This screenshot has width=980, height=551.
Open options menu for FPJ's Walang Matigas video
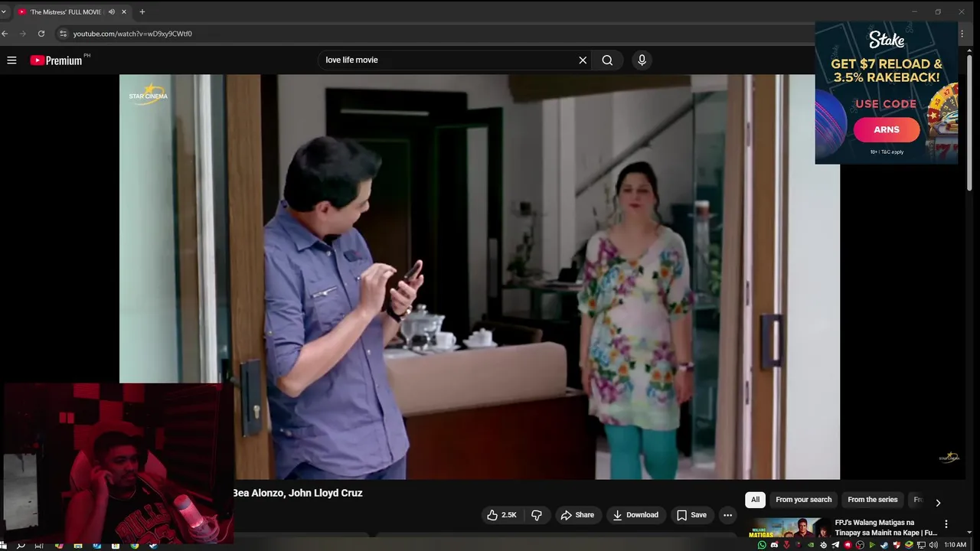(946, 524)
